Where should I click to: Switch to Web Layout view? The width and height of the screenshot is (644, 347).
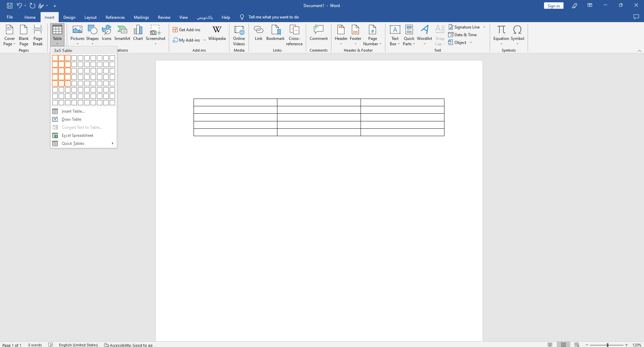(577, 345)
